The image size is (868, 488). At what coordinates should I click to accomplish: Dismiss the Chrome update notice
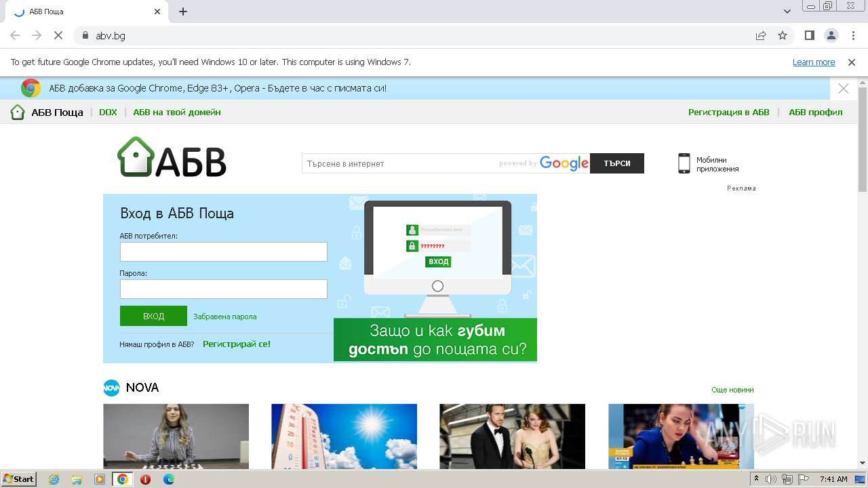852,62
